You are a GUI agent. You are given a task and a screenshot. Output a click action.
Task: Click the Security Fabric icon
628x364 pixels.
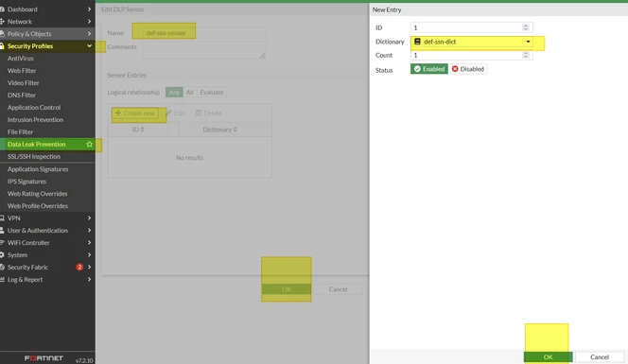(2, 268)
